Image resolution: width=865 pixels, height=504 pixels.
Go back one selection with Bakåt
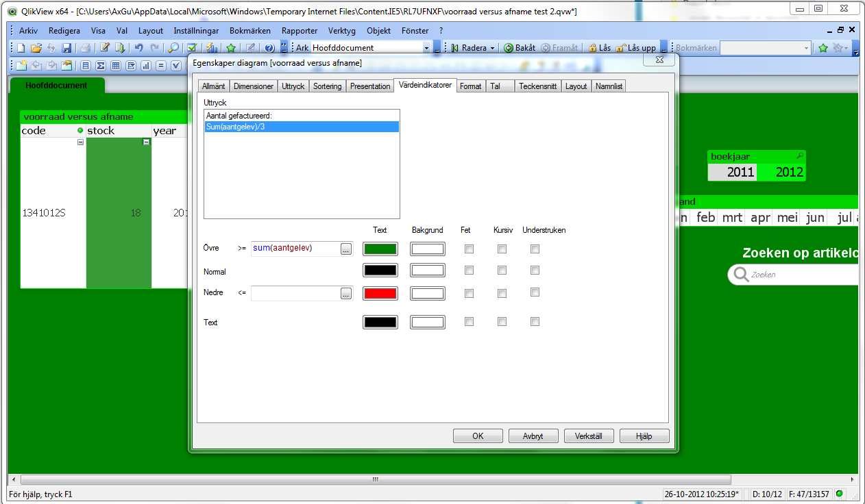pos(520,48)
